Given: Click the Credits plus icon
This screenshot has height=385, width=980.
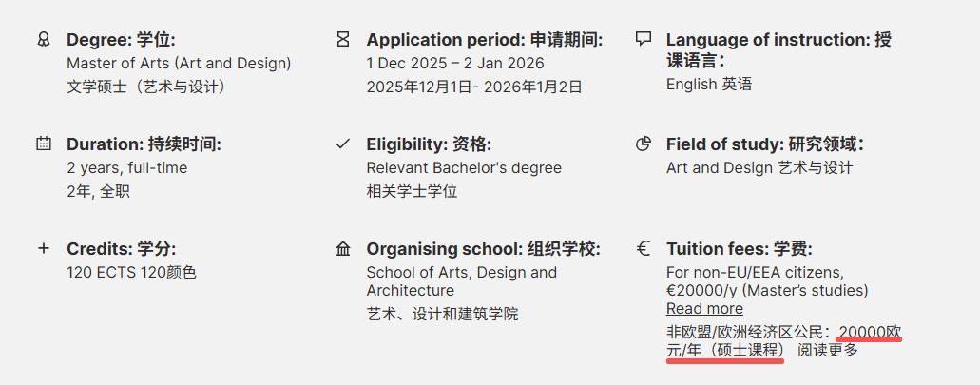Looking at the screenshot, I should [x=43, y=248].
